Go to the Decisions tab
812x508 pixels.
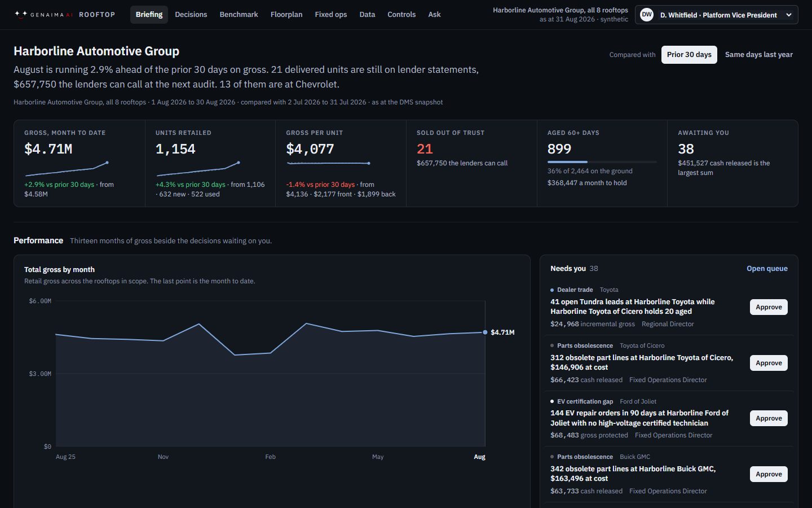(x=191, y=15)
